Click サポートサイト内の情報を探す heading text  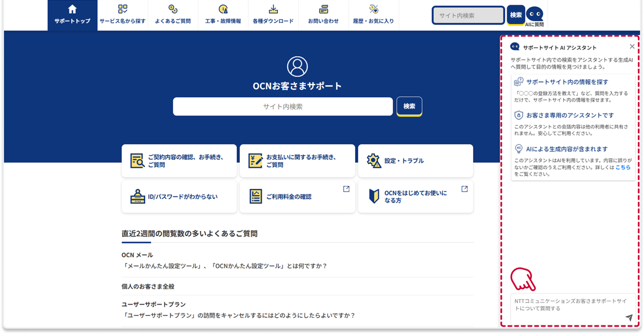click(x=567, y=82)
